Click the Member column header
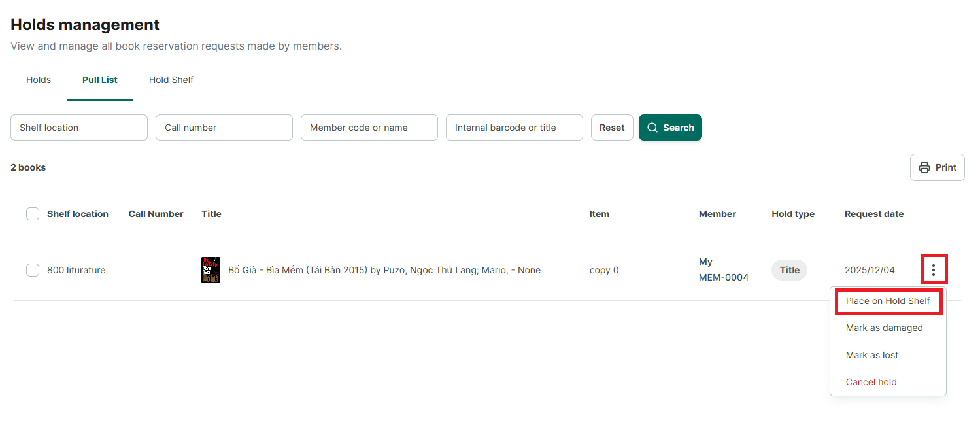 (x=717, y=214)
